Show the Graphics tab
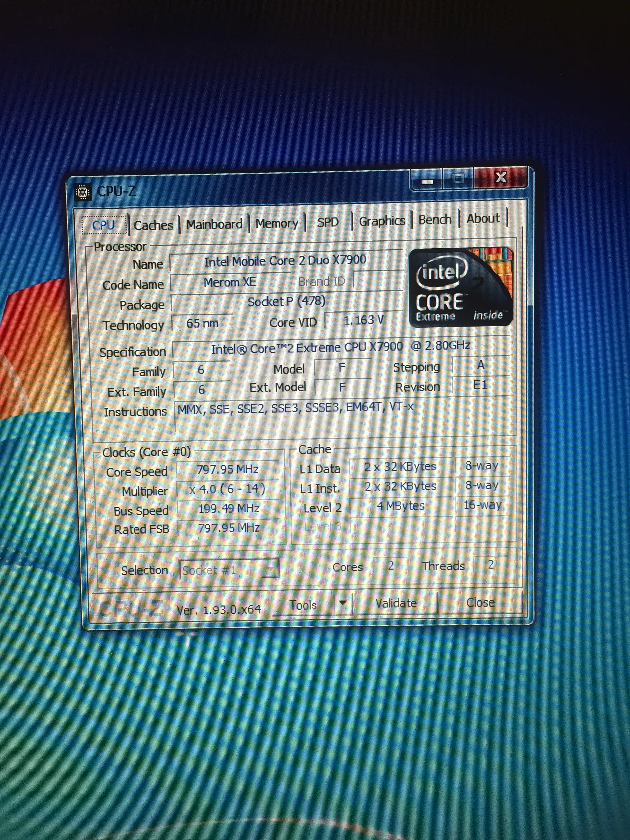 pos(382,221)
